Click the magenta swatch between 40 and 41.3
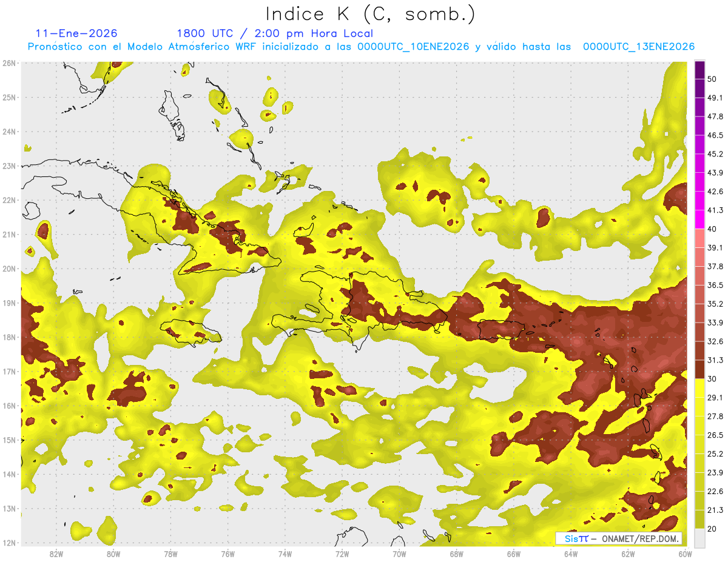Image resolution: width=728 pixels, height=562 pixels. (699, 219)
